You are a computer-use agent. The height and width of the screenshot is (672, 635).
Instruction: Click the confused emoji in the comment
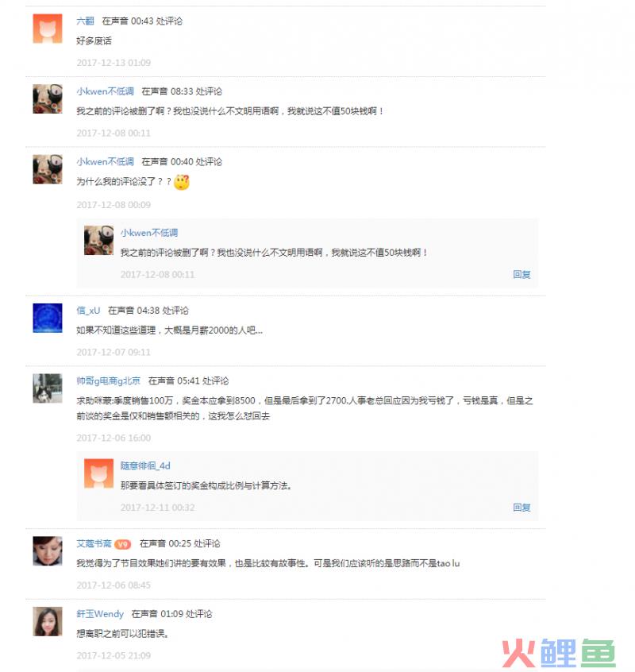pyautogui.click(x=182, y=182)
